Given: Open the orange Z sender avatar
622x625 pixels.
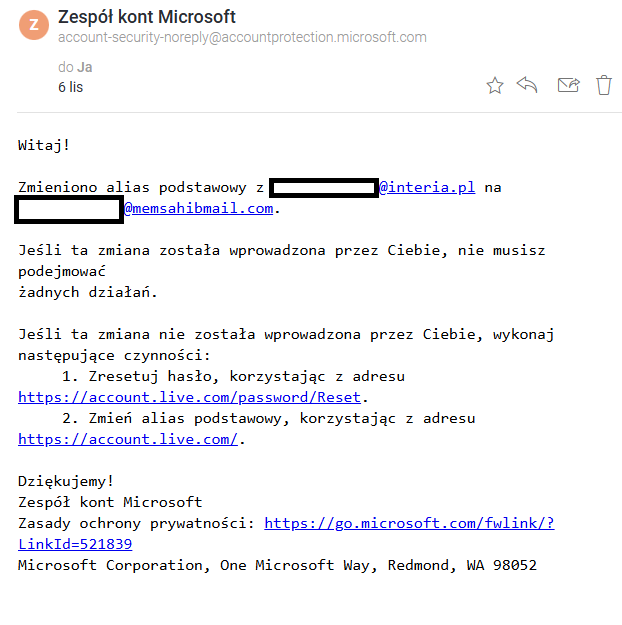Looking at the screenshot, I should [34, 25].
